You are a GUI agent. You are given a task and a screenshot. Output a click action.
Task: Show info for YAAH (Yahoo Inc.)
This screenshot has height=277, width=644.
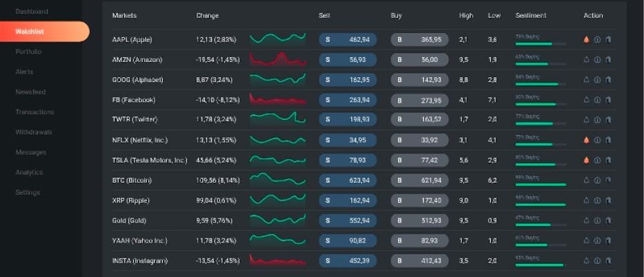click(597, 240)
